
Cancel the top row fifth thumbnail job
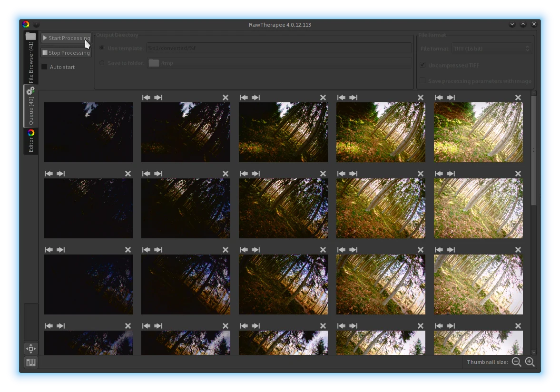(x=518, y=98)
